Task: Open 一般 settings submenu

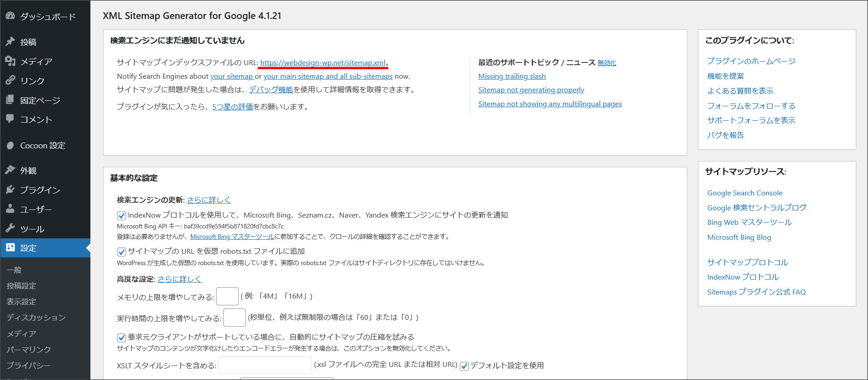Action: (14, 270)
